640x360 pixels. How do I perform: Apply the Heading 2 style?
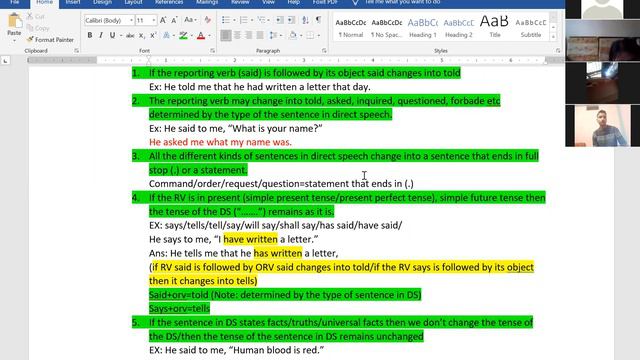point(459,28)
